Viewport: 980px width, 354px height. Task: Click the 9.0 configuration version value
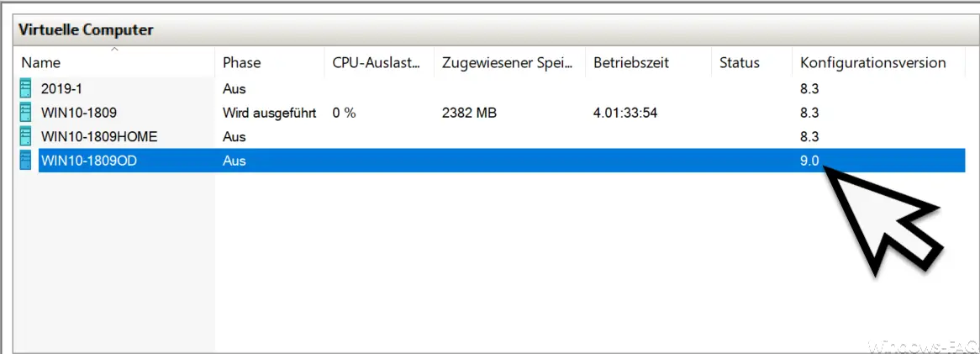[x=809, y=161]
